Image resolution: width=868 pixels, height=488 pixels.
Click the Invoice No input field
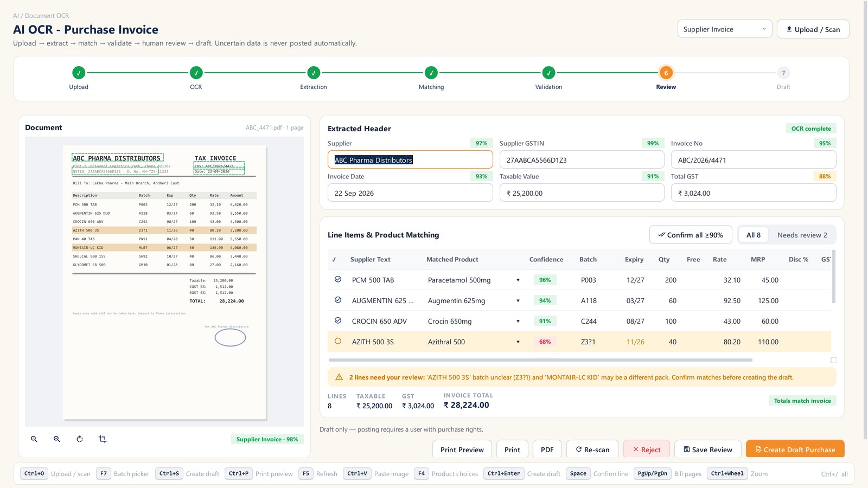pyautogui.click(x=754, y=160)
